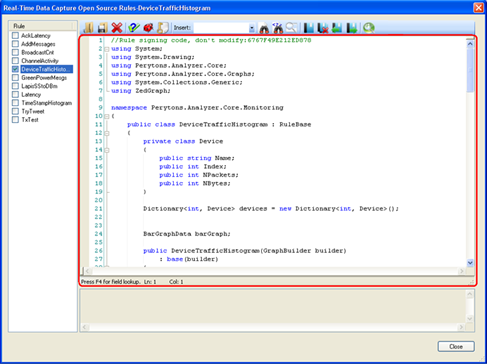Click output pane scroll up arrow

(x=470, y=294)
